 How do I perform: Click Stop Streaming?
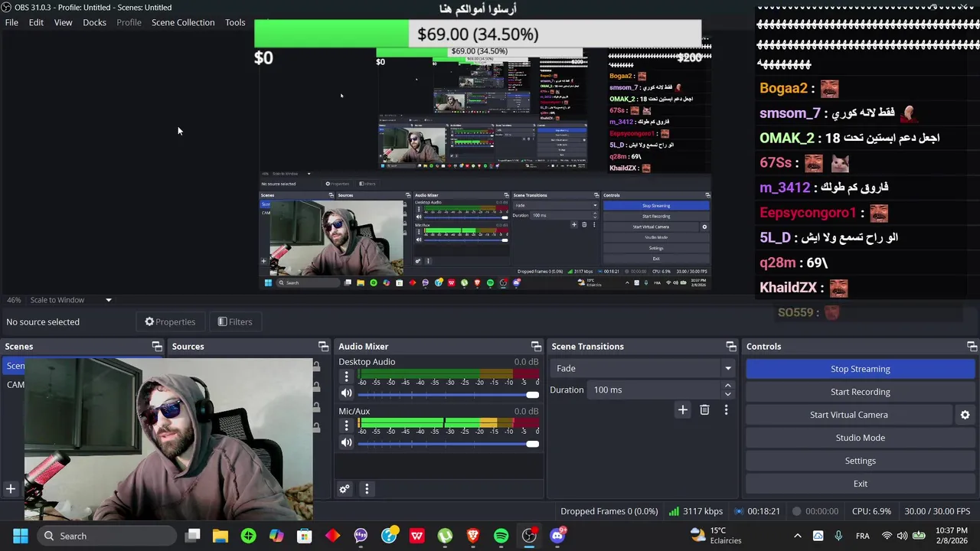[860, 369]
